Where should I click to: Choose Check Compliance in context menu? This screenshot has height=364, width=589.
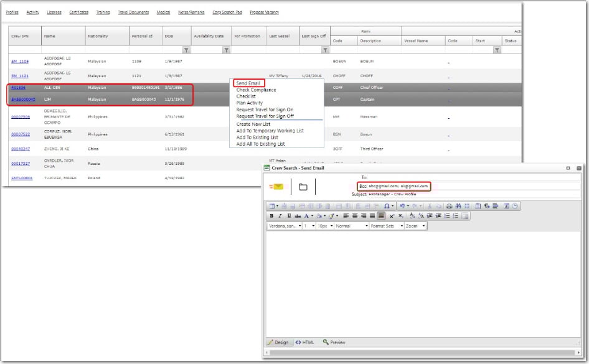click(x=257, y=90)
